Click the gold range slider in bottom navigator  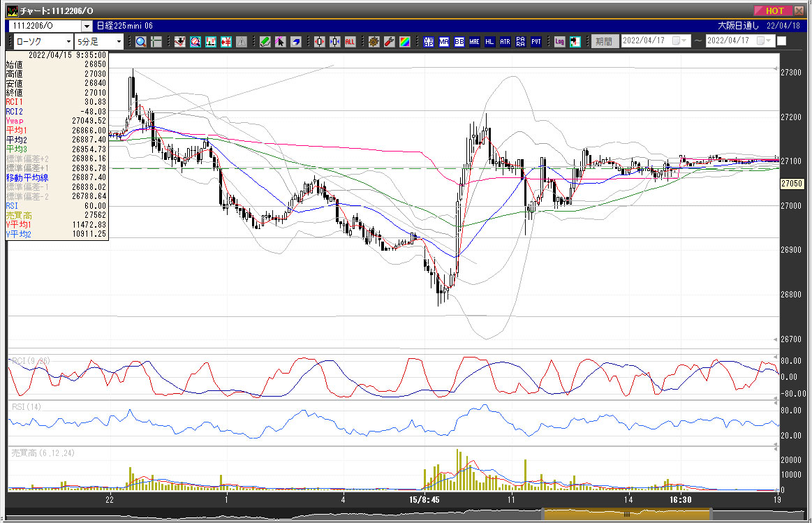point(626,514)
